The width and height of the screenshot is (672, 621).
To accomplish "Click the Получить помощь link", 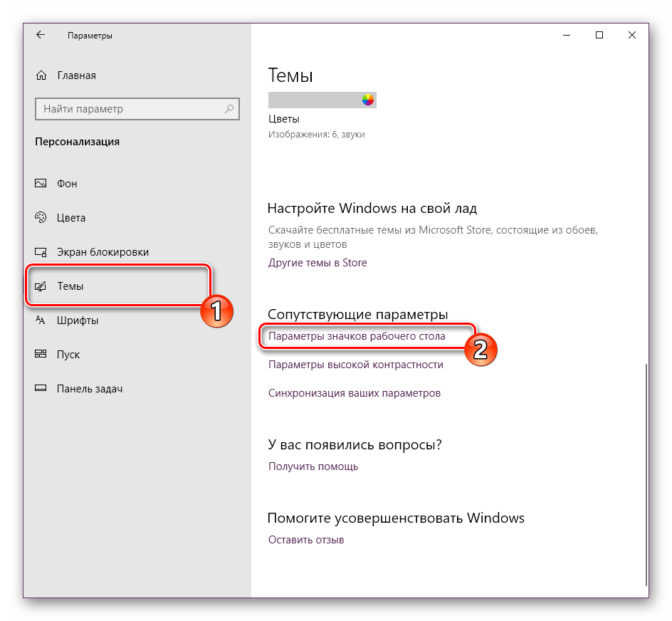I will point(313,466).
